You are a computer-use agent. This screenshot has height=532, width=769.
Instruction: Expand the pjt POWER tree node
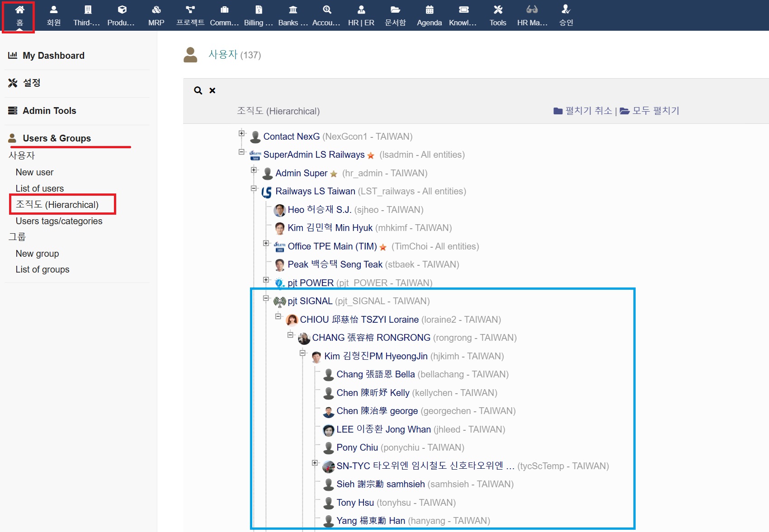pos(266,280)
